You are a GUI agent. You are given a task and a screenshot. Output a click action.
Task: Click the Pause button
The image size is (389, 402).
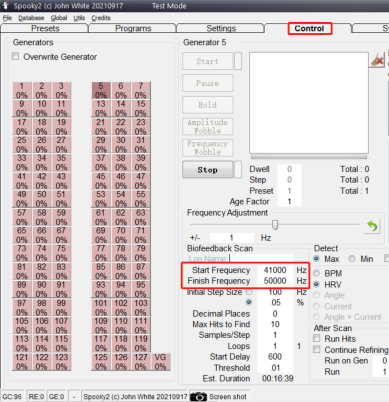click(x=207, y=83)
